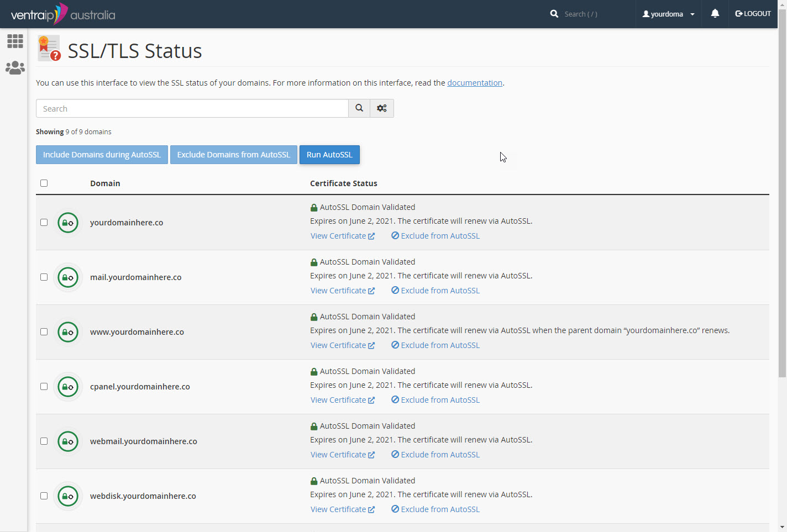Click the domain name webdisk.yourdomainhere.co

click(143, 496)
